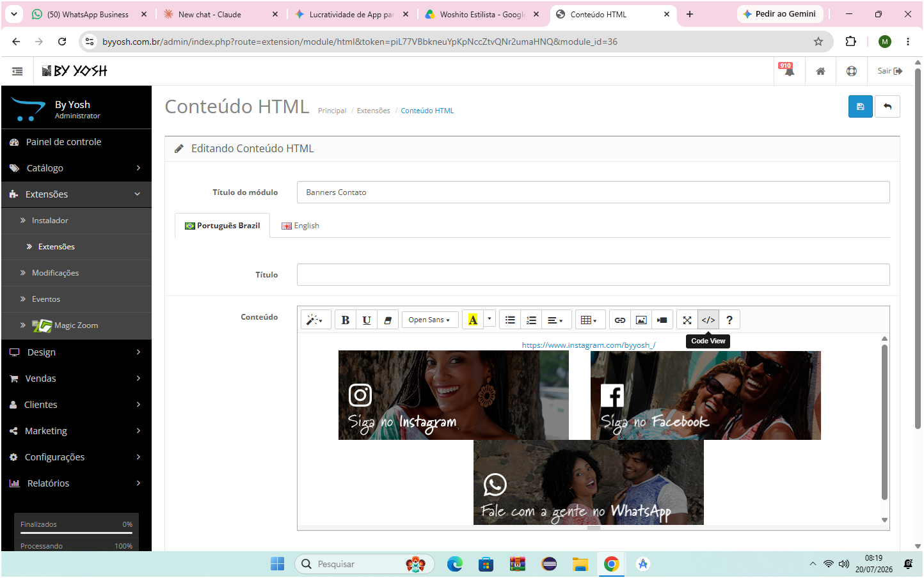Expand the Configurações sidebar menu

[x=77, y=457]
